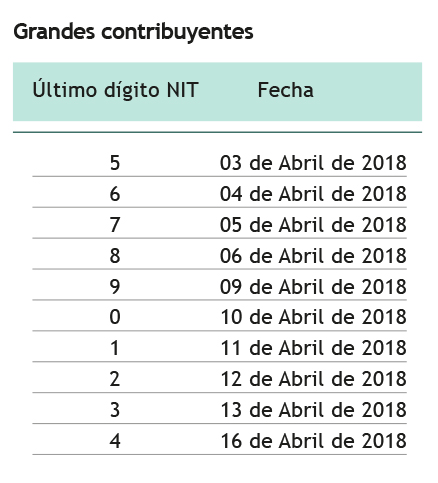Select NIT digit 7 cell
Image resolution: width=438 pixels, height=483 pixels.
tap(115, 225)
